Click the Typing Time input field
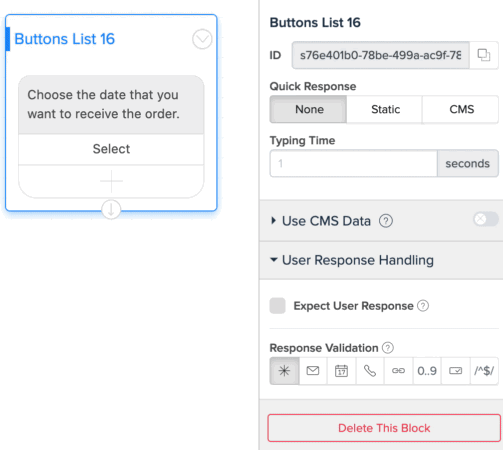503x450 pixels. click(353, 163)
